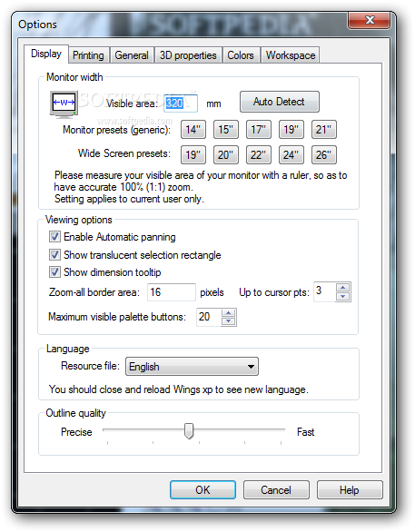
Task: Choose the 19" generic monitor preset
Action: [x=291, y=129]
